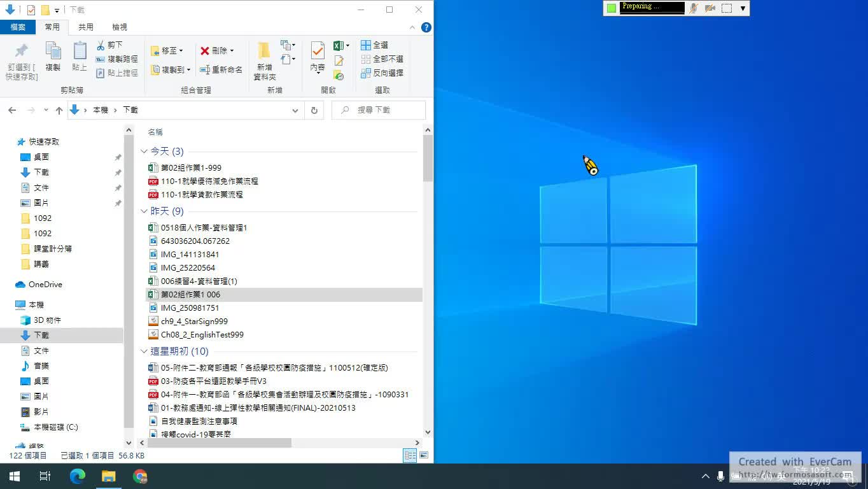Click 重新命名 rename button
The image size is (868, 489).
221,70
